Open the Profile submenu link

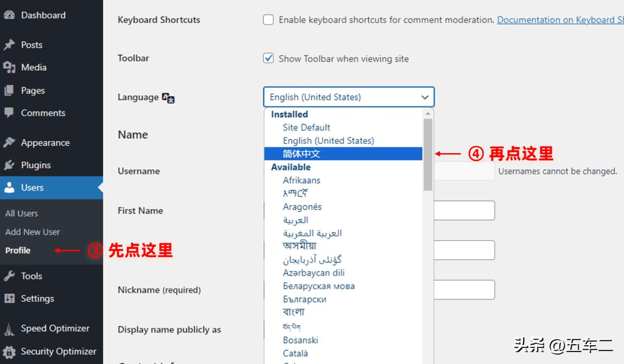pos(18,250)
